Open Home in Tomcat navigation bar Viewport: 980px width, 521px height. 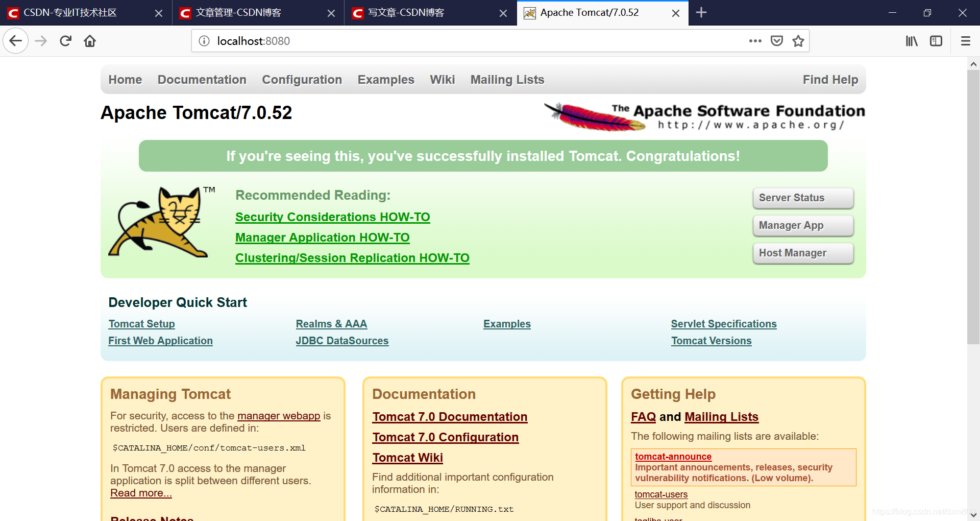125,80
